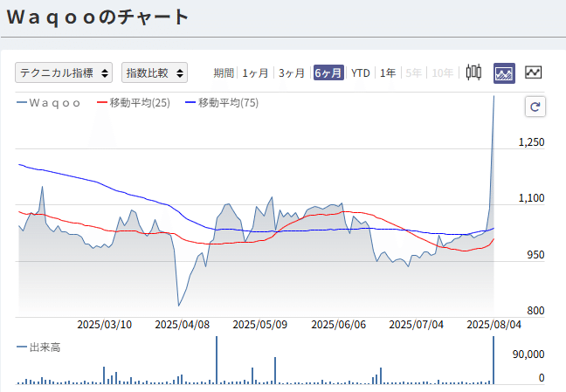Select the 5年 period
566x392 pixels.
(x=413, y=73)
